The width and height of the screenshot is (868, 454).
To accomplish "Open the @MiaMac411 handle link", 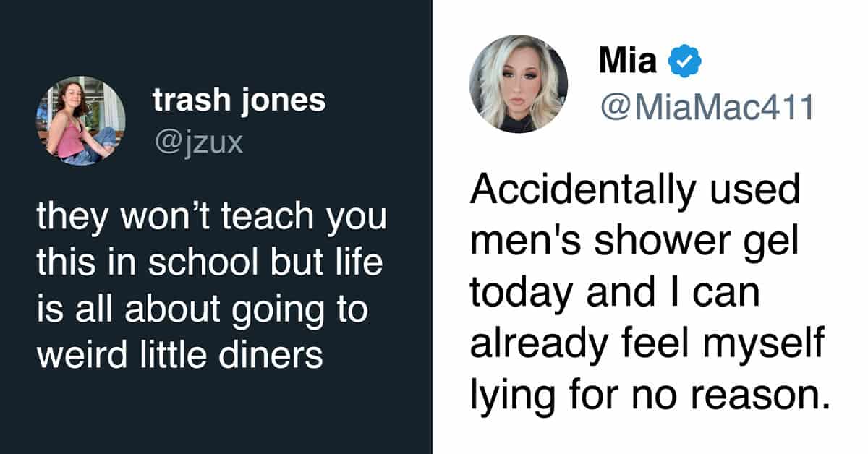I will pyautogui.click(x=706, y=108).
